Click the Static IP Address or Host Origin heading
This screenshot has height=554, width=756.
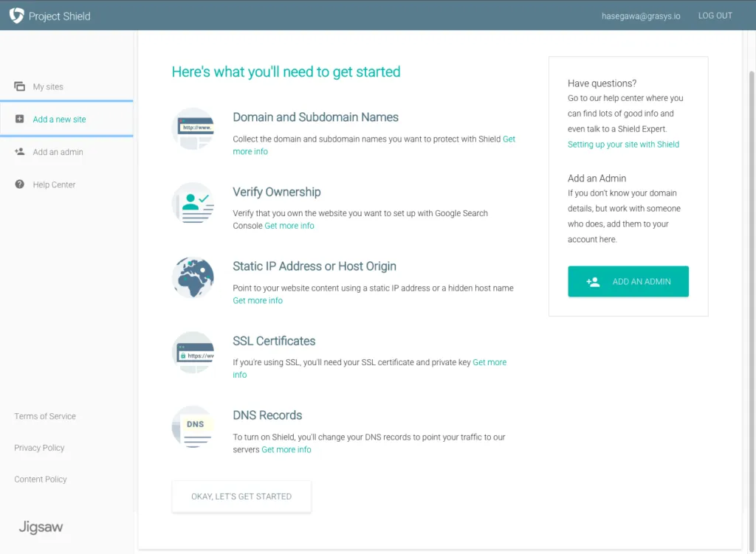pos(315,266)
